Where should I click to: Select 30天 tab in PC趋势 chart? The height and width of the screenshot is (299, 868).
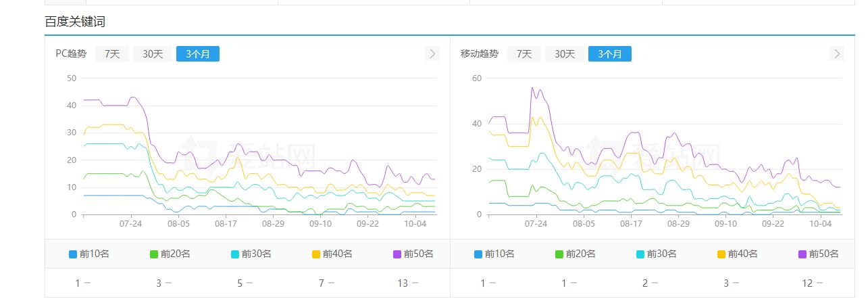153,53
